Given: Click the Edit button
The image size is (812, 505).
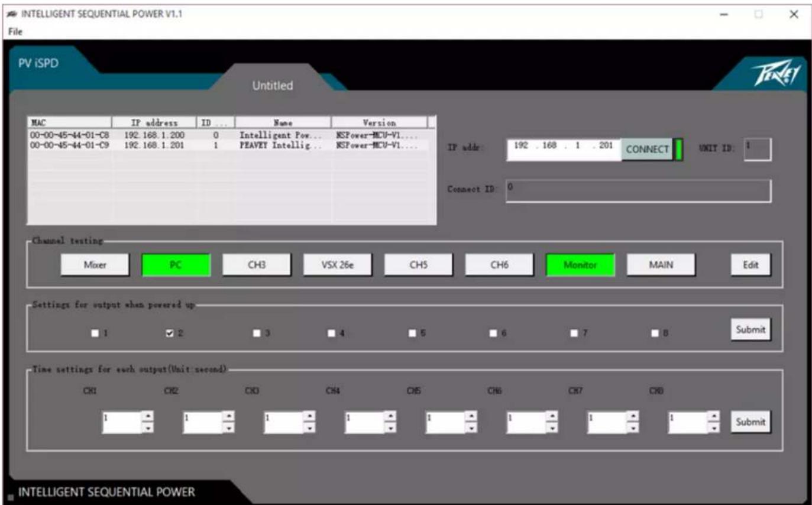Looking at the screenshot, I should point(751,265).
